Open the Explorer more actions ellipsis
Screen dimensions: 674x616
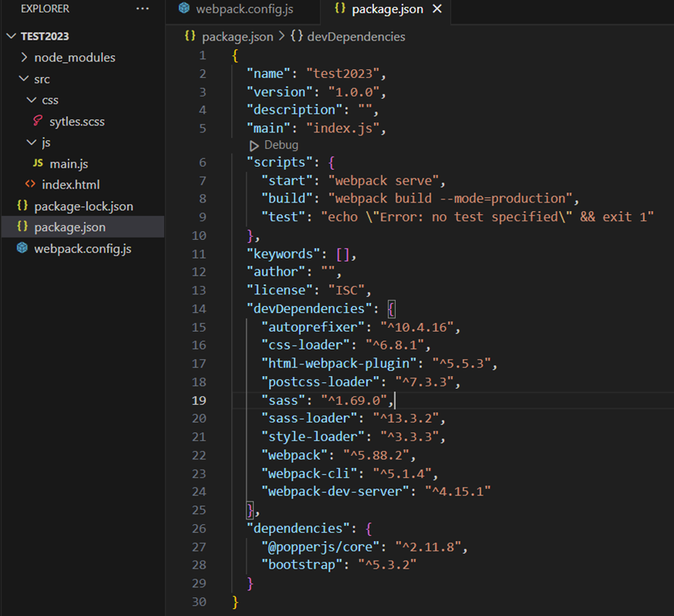(x=143, y=9)
